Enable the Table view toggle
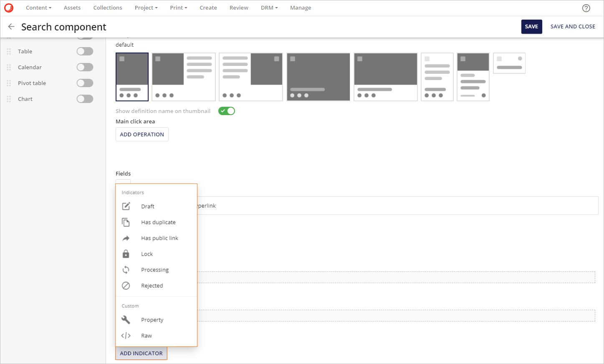The width and height of the screenshot is (604, 364). pos(85,51)
